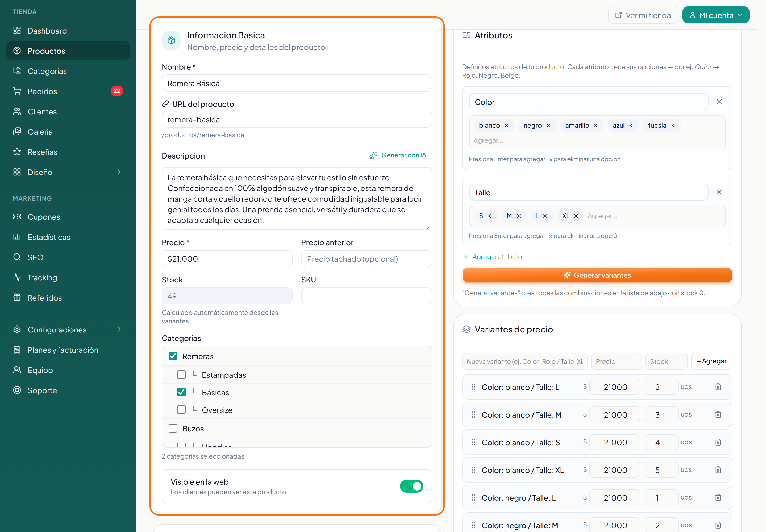Image resolution: width=766 pixels, height=532 pixels.
Task: Open Equipo in the sidebar
Action: 68,370
